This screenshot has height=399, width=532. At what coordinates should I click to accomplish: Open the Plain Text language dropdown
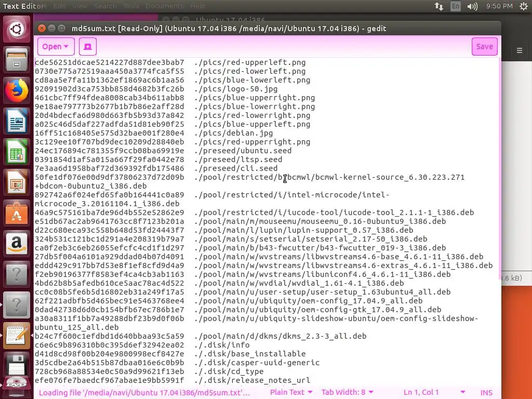291,392
